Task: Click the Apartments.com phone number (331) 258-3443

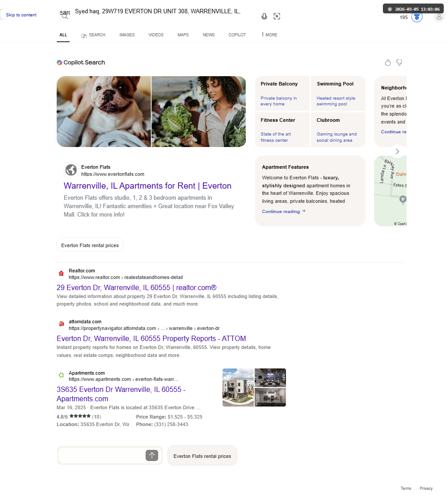Action: [171, 425]
